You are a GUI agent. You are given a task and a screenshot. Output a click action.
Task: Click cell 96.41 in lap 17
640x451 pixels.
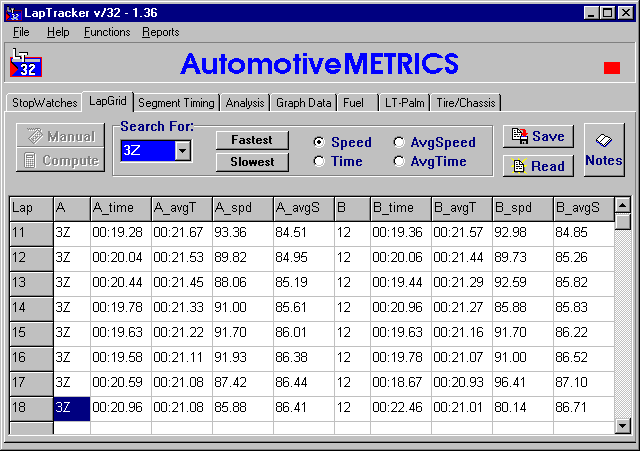pos(523,384)
